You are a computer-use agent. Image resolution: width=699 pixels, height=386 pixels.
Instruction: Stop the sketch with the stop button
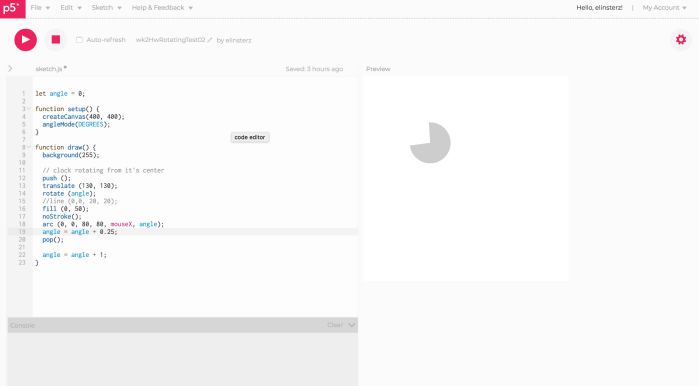[56, 40]
